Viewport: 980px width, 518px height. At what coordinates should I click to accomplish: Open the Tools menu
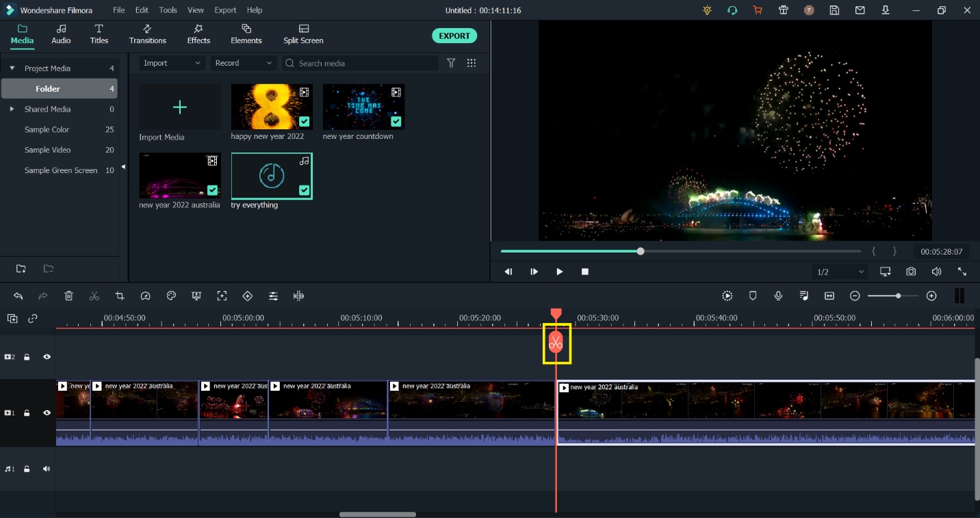(x=168, y=10)
